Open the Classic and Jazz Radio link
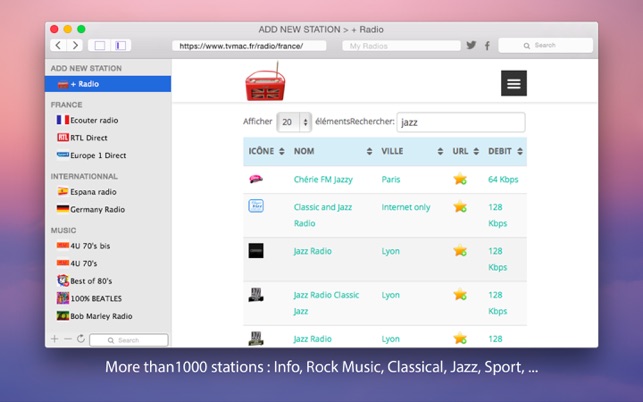The width and height of the screenshot is (643, 402). [323, 215]
